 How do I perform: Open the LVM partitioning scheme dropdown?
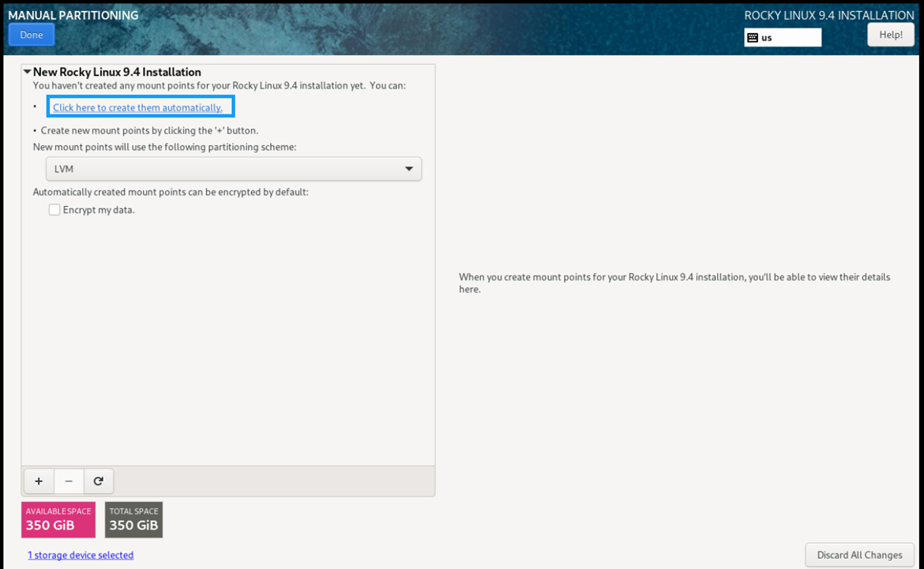pyautogui.click(x=233, y=169)
